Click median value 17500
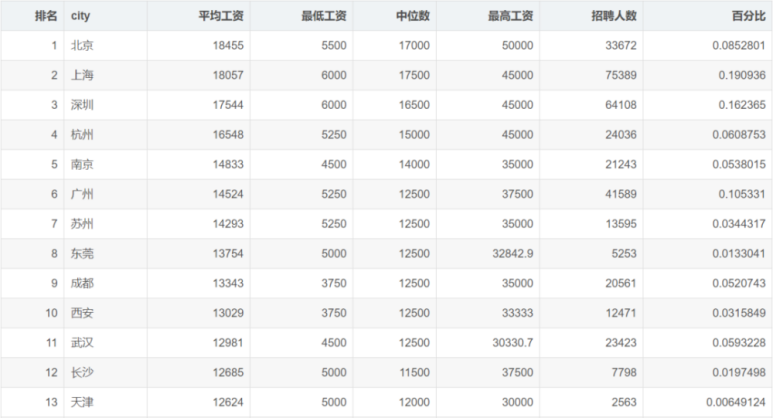773x418 pixels. click(414, 75)
